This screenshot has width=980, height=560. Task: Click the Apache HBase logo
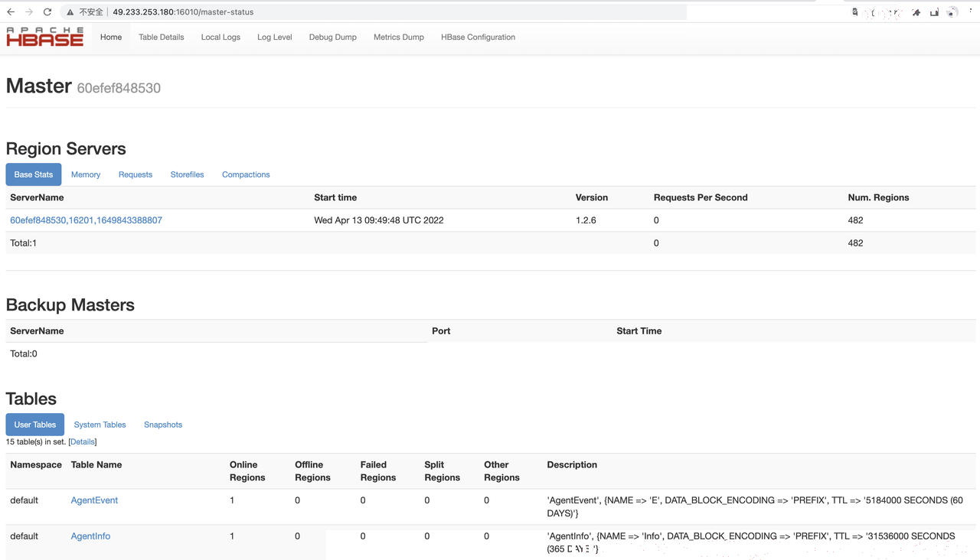coord(45,37)
